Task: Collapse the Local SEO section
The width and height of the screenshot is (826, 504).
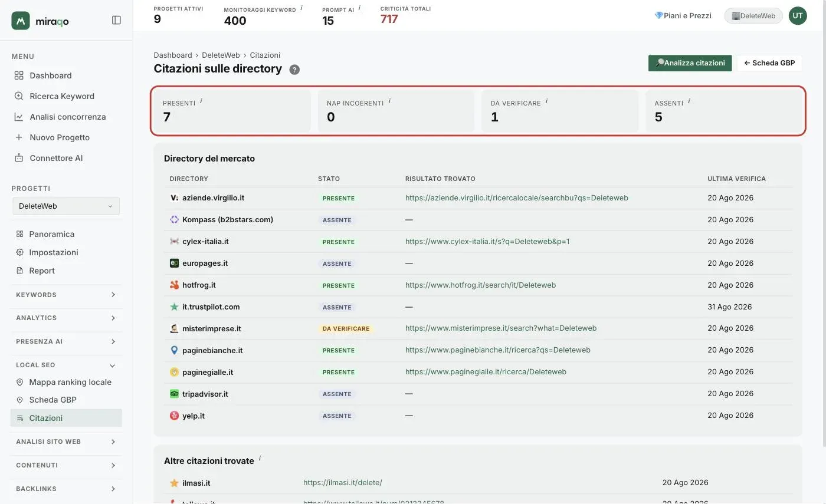Action: pos(66,365)
